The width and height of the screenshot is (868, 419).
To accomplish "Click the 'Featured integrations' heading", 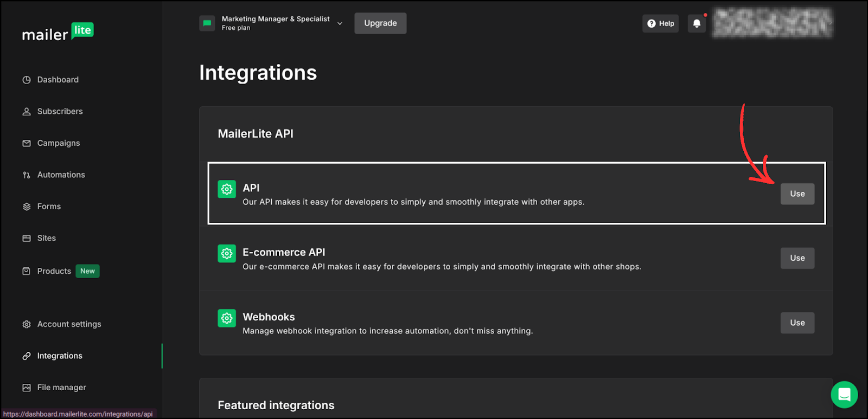I will click(x=276, y=405).
